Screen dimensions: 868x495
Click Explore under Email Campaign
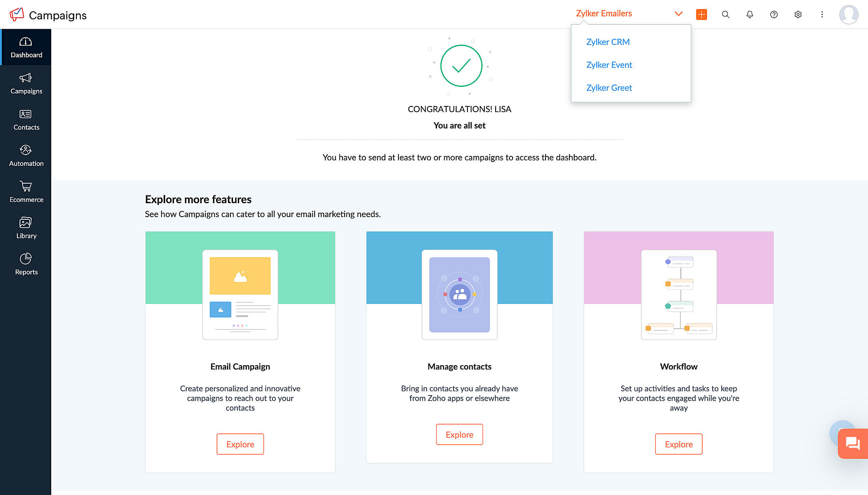[x=240, y=444]
